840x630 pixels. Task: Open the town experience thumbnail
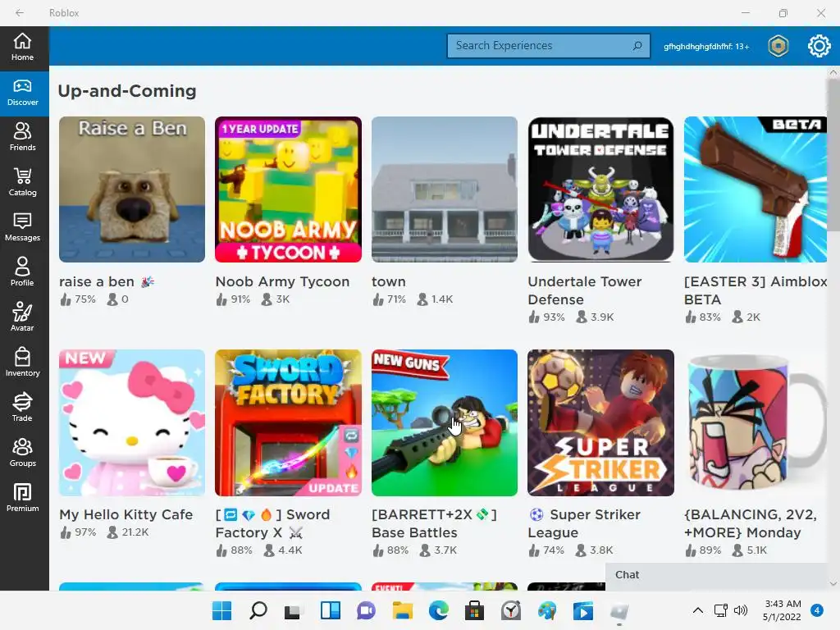[x=445, y=189]
